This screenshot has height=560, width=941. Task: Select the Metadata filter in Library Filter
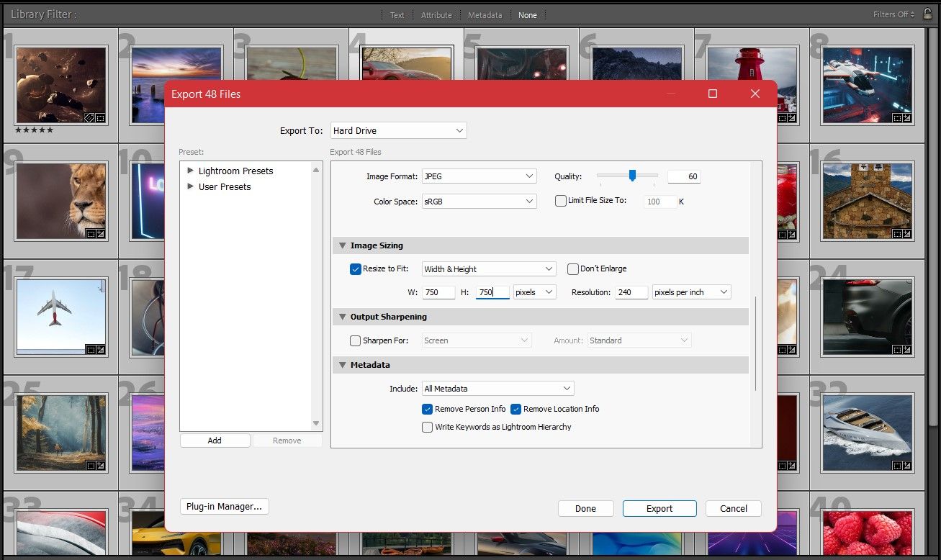tap(484, 14)
